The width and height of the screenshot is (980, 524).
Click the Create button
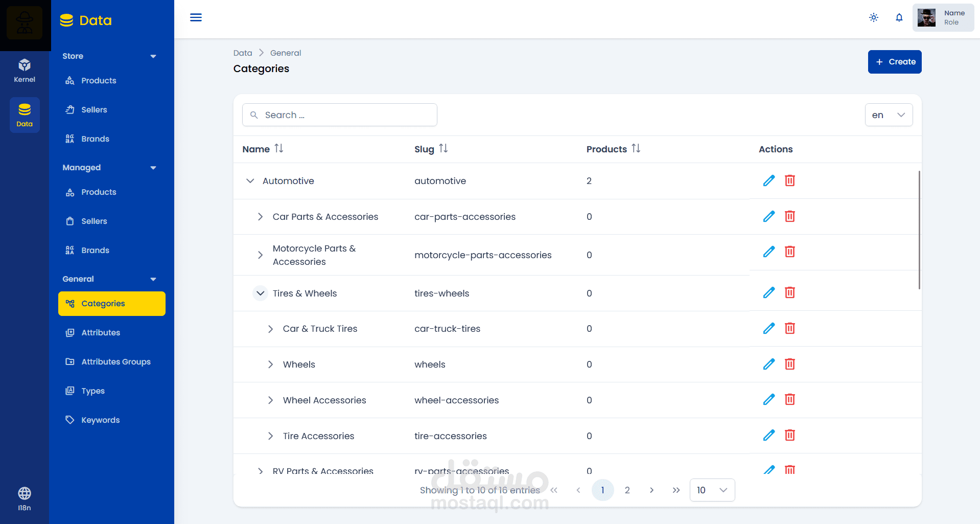(894, 62)
